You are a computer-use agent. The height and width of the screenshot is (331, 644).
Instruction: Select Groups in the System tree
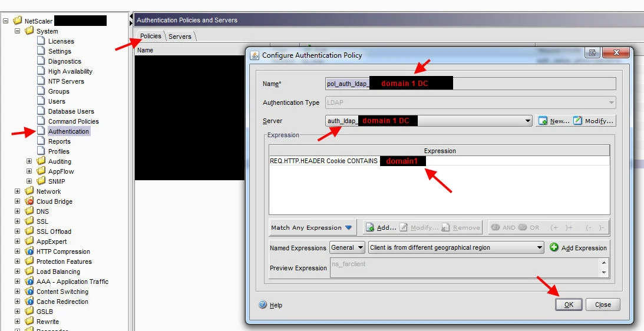coord(59,91)
